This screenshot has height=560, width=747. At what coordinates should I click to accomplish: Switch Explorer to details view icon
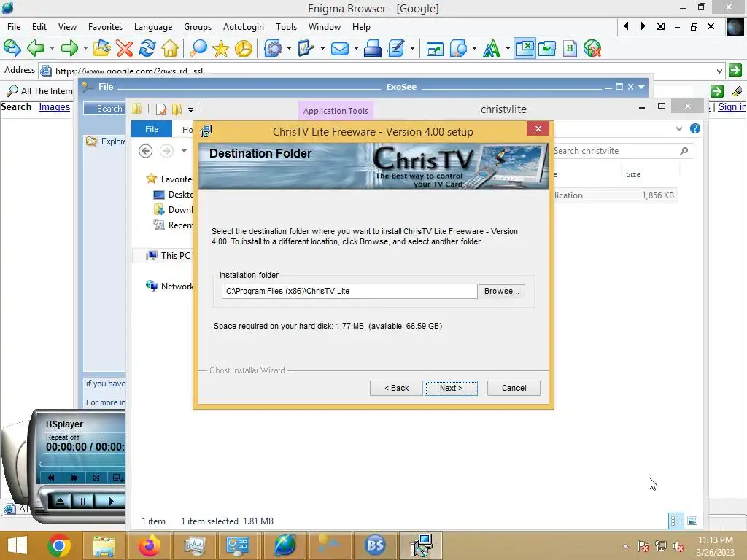(x=676, y=521)
